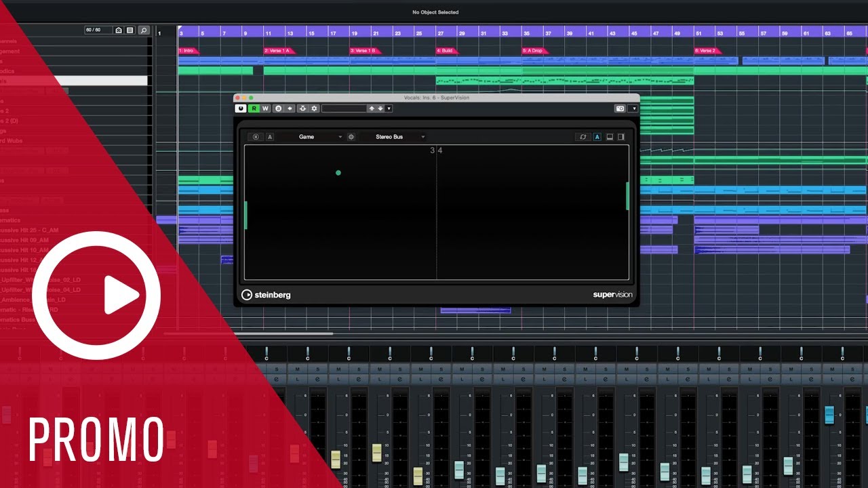Open module settings gear beside Game

point(351,137)
